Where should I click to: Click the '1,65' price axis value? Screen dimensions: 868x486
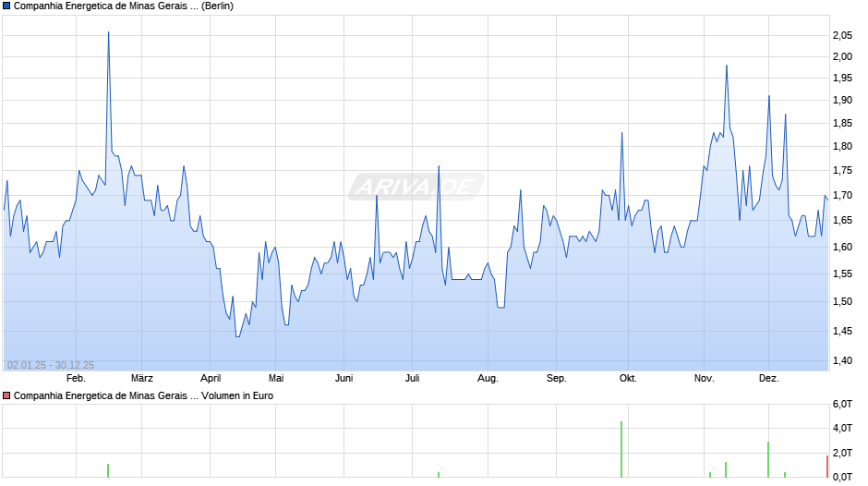pyautogui.click(x=842, y=221)
